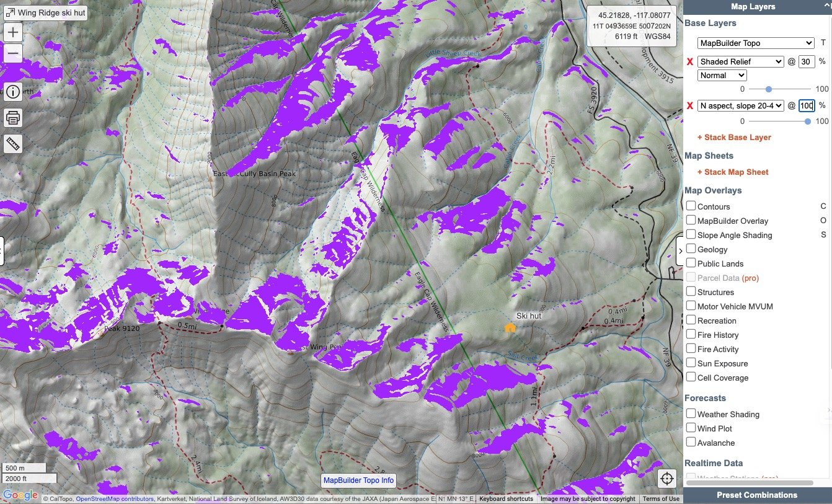Remove Shaded Relief layer with red X
This screenshot has width=832, height=504.
point(689,61)
